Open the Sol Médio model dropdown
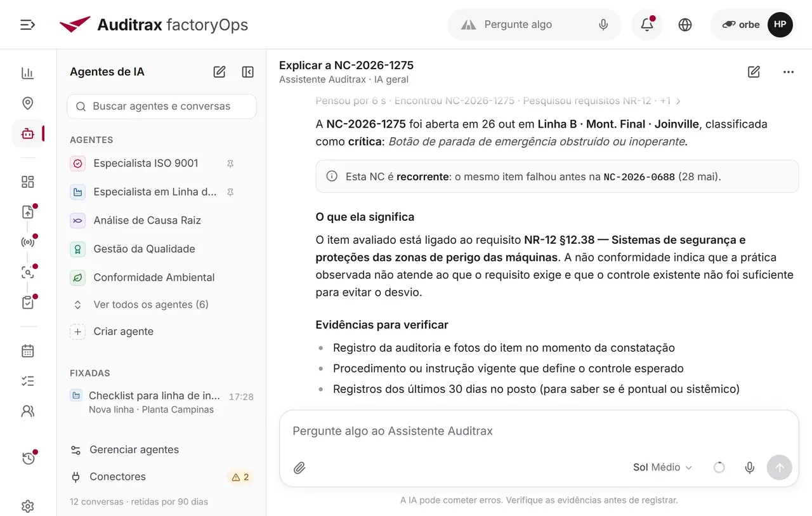 [x=662, y=468]
